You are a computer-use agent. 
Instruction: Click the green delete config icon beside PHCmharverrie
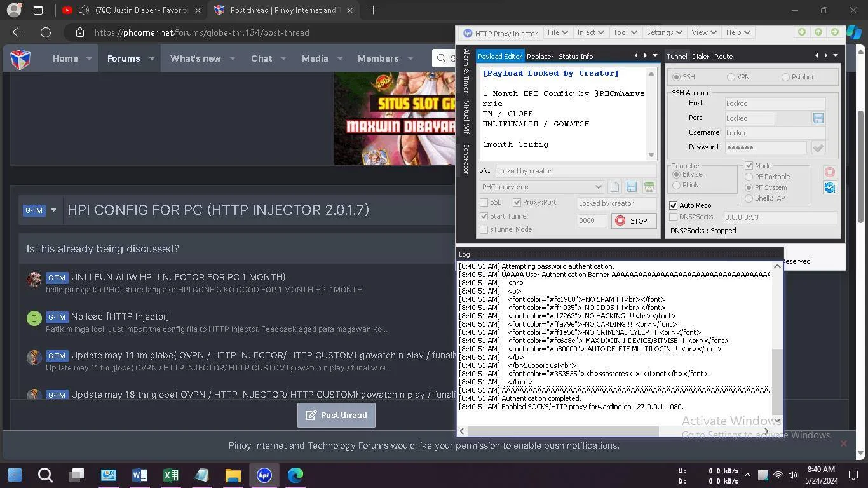tap(649, 187)
